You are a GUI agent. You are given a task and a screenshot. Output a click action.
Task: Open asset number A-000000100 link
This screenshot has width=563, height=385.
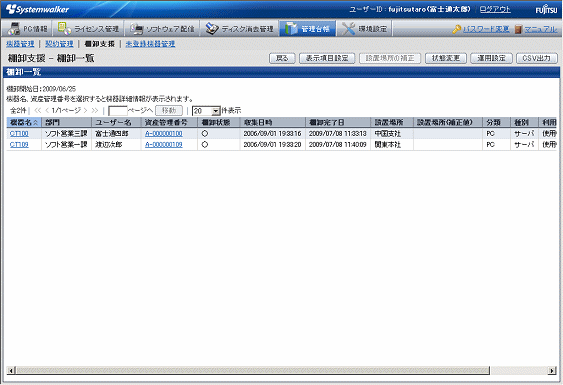(164, 134)
